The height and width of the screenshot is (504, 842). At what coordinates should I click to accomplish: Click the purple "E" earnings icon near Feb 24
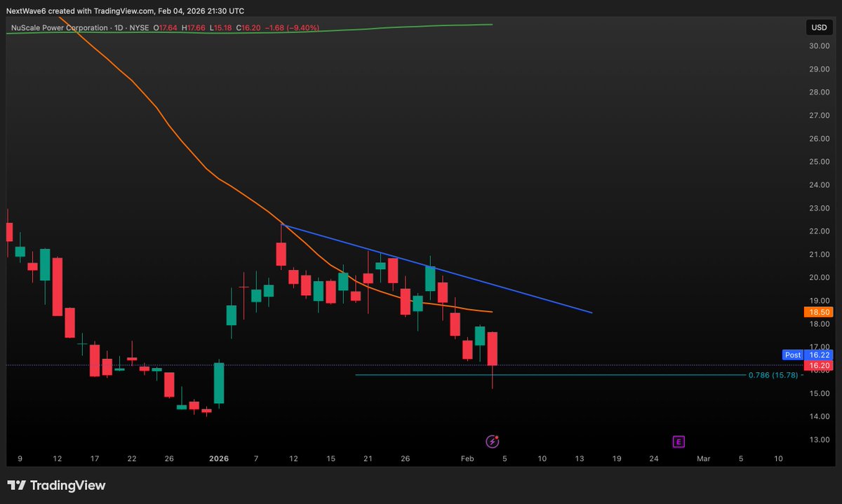[x=678, y=442]
